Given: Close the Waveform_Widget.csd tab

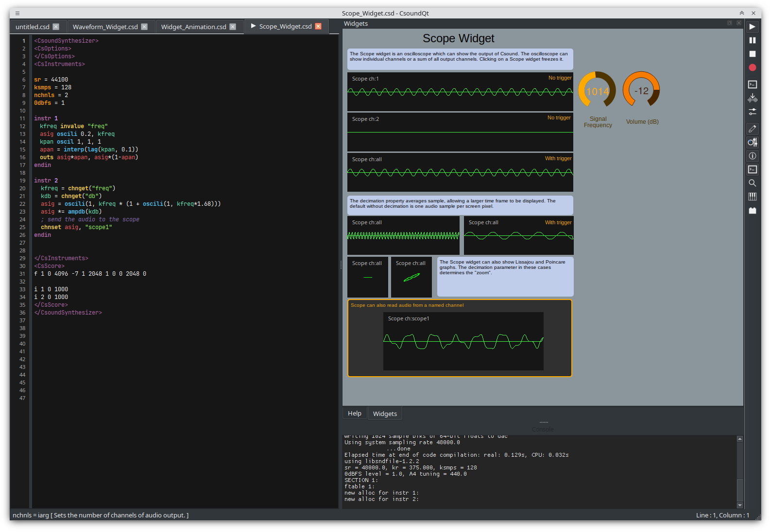Looking at the screenshot, I should click(144, 27).
